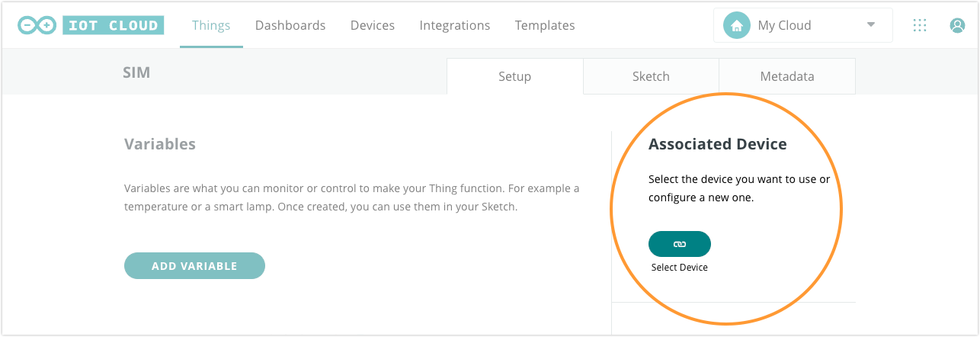Expand the My Cloud dropdown arrow
Viewport: 980px width, 337px height.
click(871, 25)
